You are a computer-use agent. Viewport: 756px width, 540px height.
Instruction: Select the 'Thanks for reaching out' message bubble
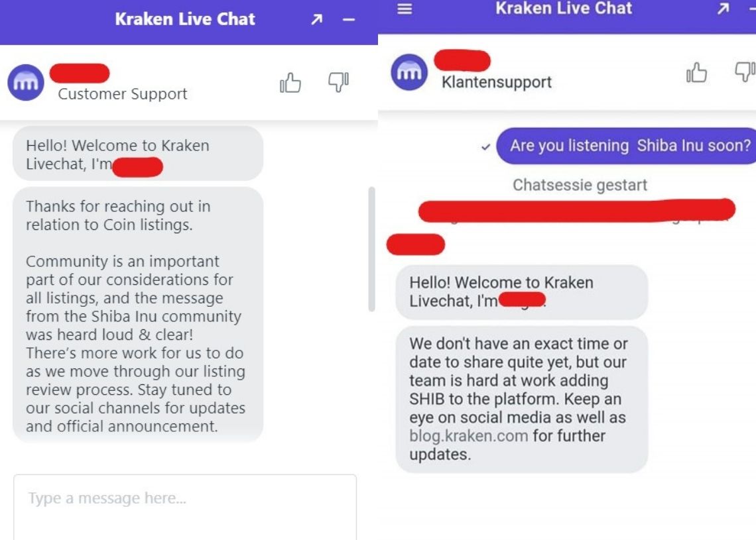138,315
